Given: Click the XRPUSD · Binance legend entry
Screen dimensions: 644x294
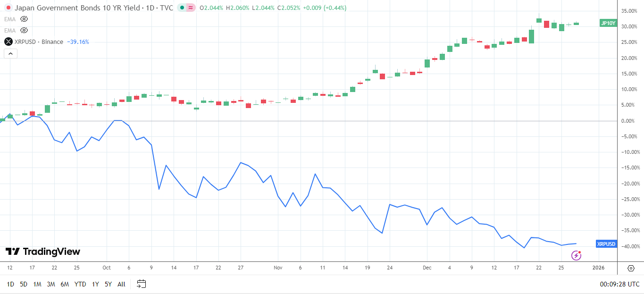Looking at the screenshot, I should [x=39, y=42].
